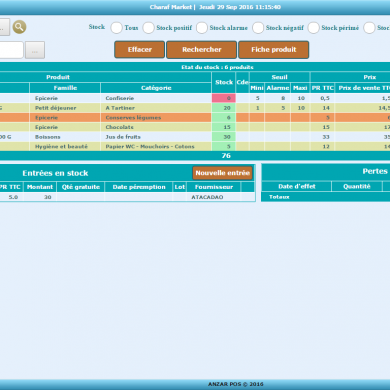
Task: Click the Qté gratuite column header
Action: pos(81,187)
